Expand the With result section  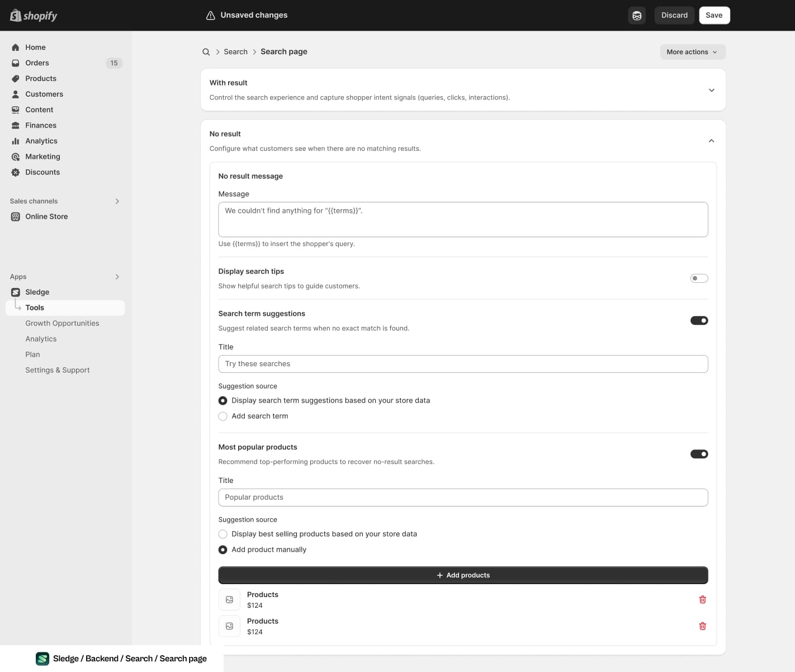pos(712,90)
